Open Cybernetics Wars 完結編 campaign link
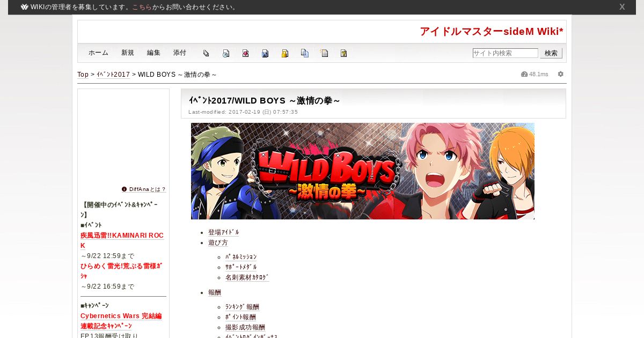Image resolution: width=644 pixels, height=338 pixels. 121,316
